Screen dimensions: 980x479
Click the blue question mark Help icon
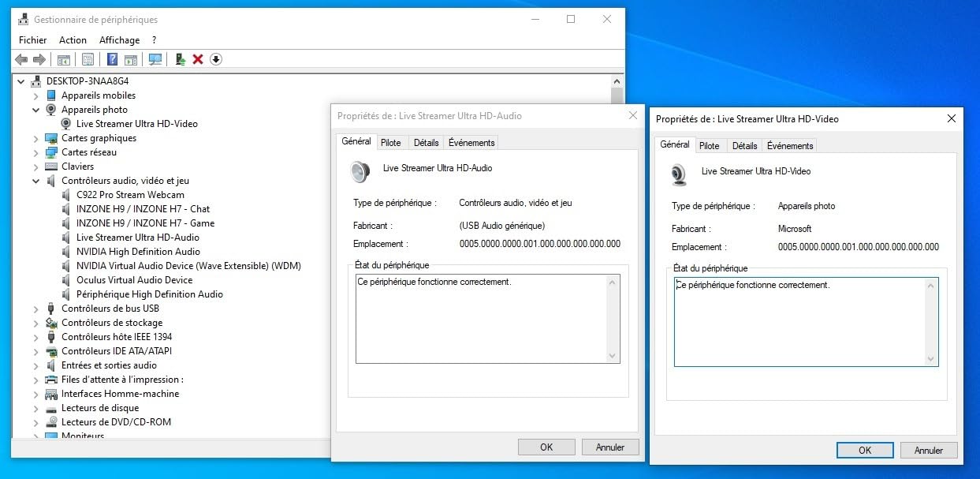tap(113, 59)
